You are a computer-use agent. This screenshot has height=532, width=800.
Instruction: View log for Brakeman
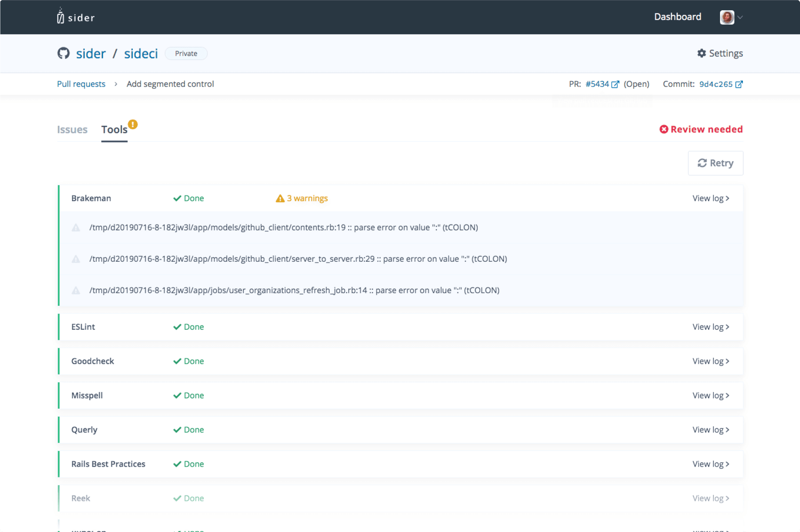[x=711, y=198]
